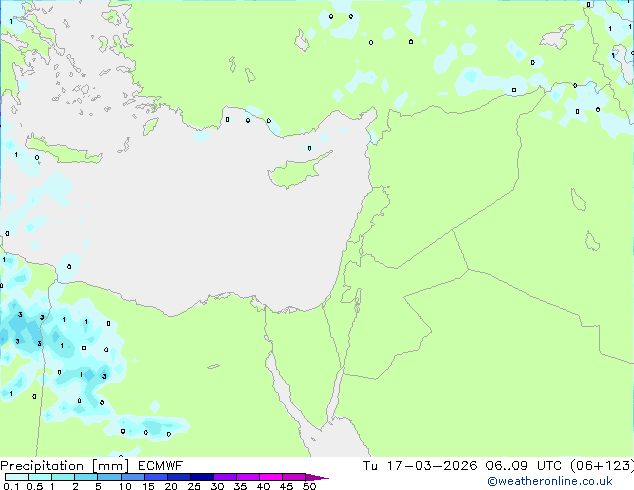Select the 25–30 mm legend color swatch
The image size is (634, 490).
pyautogui.click(x=201, y=477)
